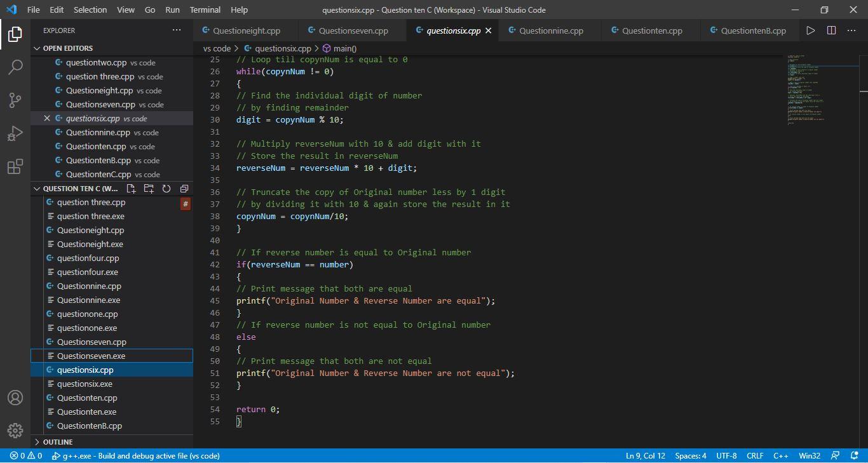This screenshot has width=868, height=463.
Task: Switch to the Questionnine.cpp tab
Action: [550, 30]
